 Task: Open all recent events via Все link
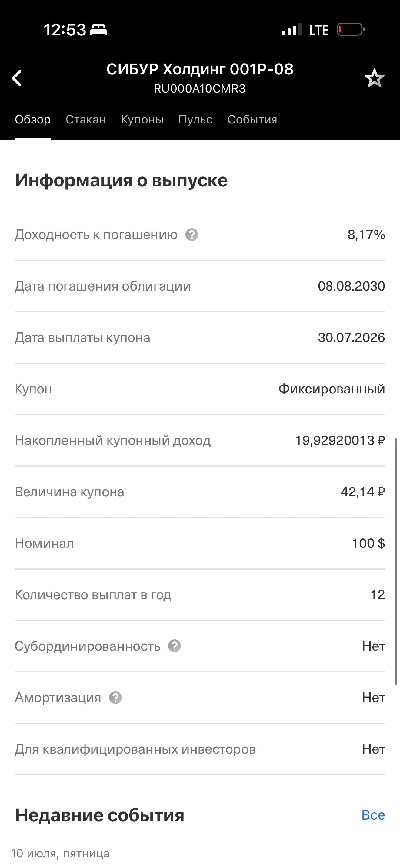tap(373, 815)
